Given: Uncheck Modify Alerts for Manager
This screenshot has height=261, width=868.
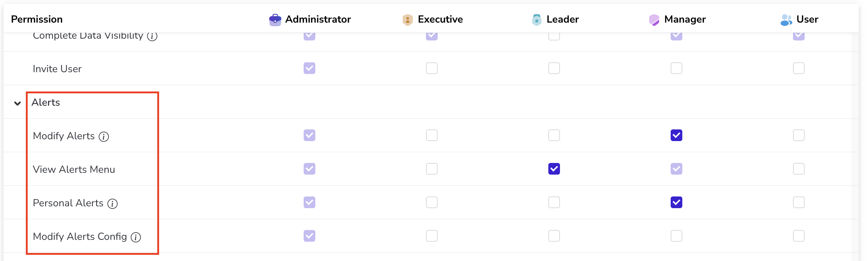Looking at the screenshot, I should point(676,136).
